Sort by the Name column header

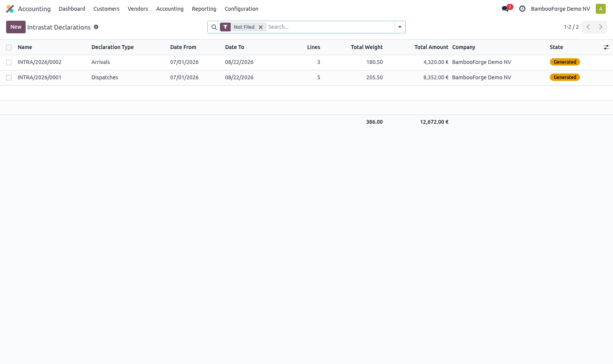[x=25, y=47]
